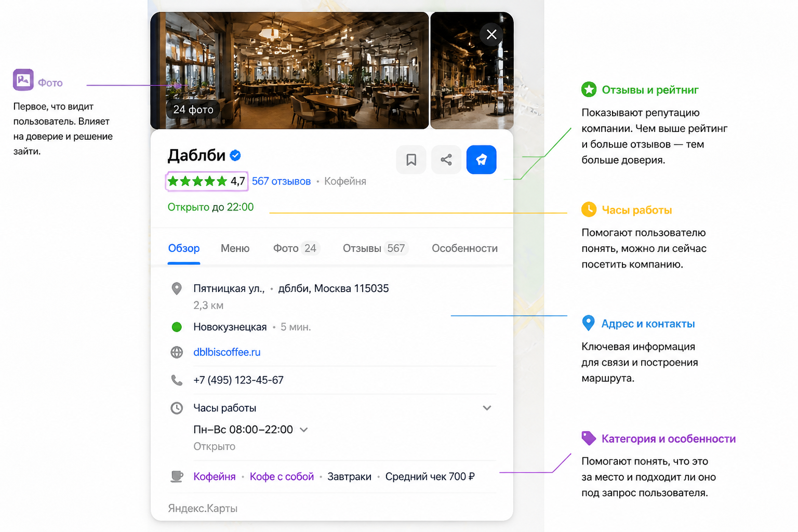Click the coffee cup category icon
798x532 pixels.
pos(177,476)
